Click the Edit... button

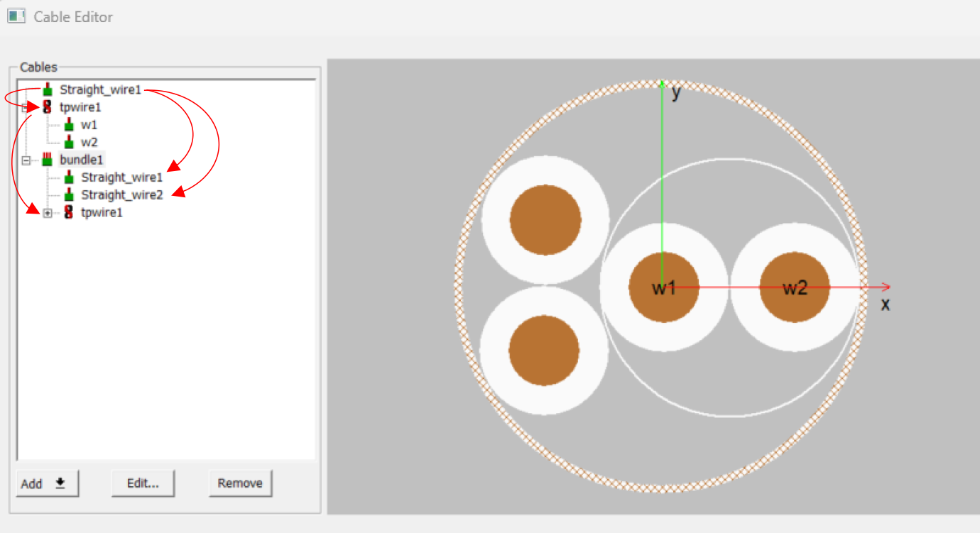[x=143, y=483]
